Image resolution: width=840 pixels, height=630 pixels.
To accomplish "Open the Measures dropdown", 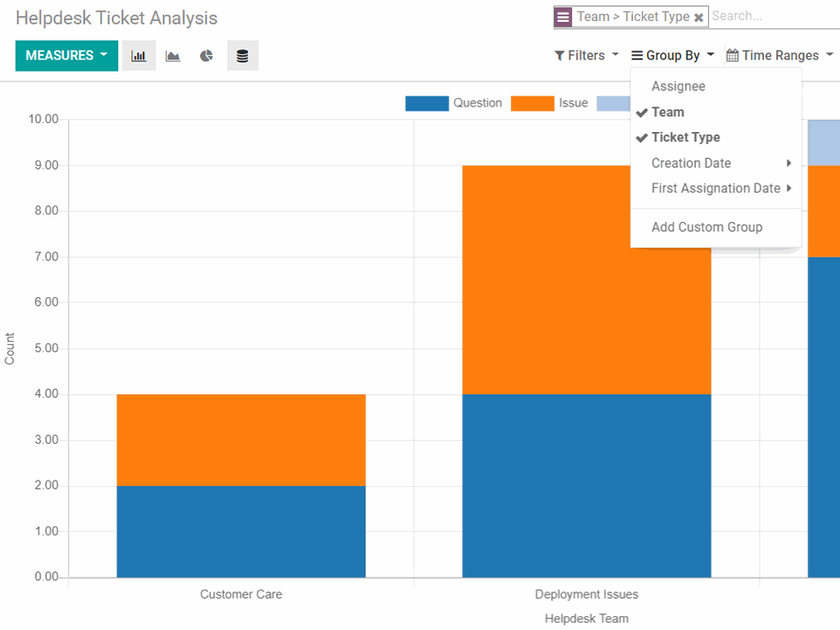I will pos(66,56).
